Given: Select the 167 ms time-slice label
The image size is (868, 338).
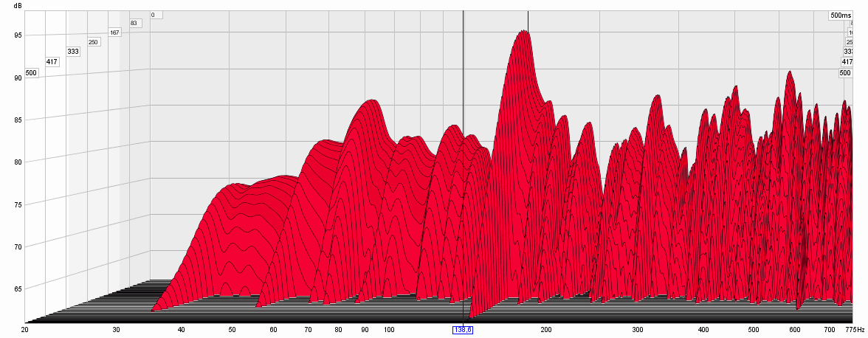Looking at the screenshot, I should [x=114, y=32].
